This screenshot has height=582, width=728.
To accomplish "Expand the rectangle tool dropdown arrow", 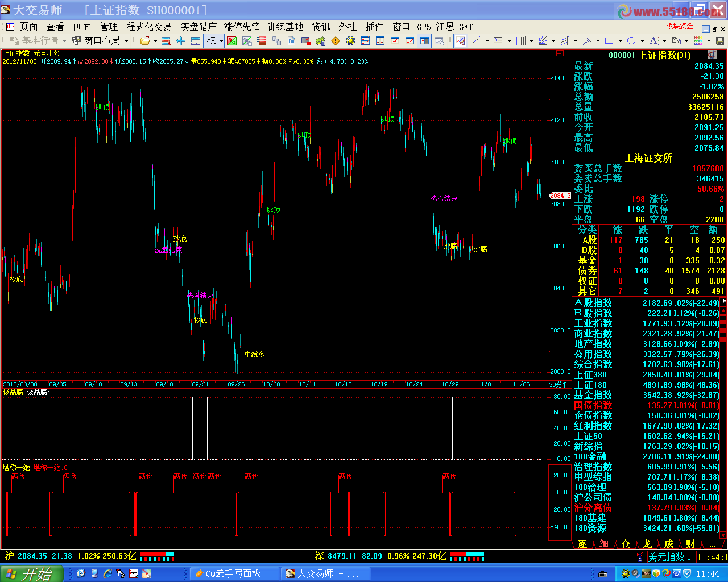I will 620,41.
